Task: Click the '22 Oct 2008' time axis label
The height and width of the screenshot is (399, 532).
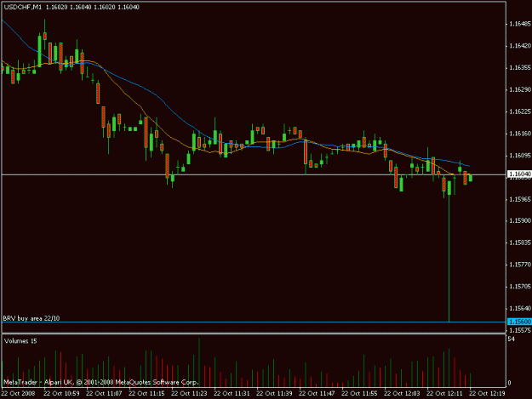Action: (x=18, y=394)
